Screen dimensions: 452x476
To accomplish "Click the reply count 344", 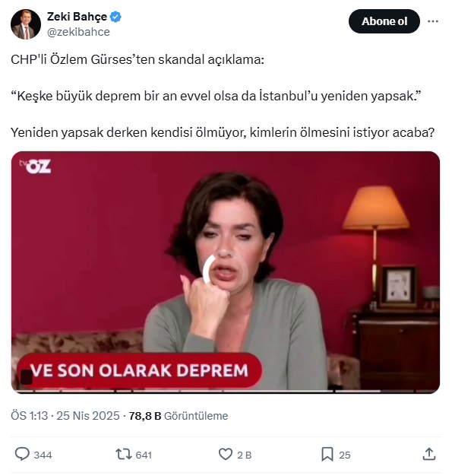I will coord(43,455).
